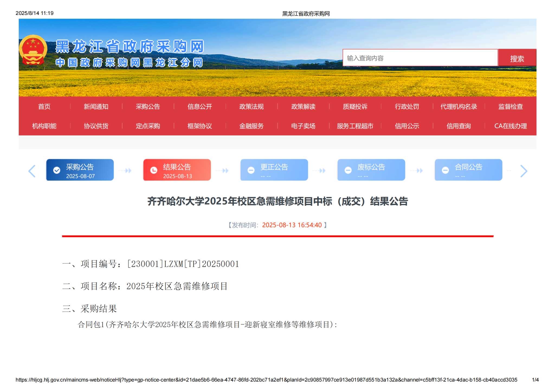Click the 搜索 search button

coord(517,58)
